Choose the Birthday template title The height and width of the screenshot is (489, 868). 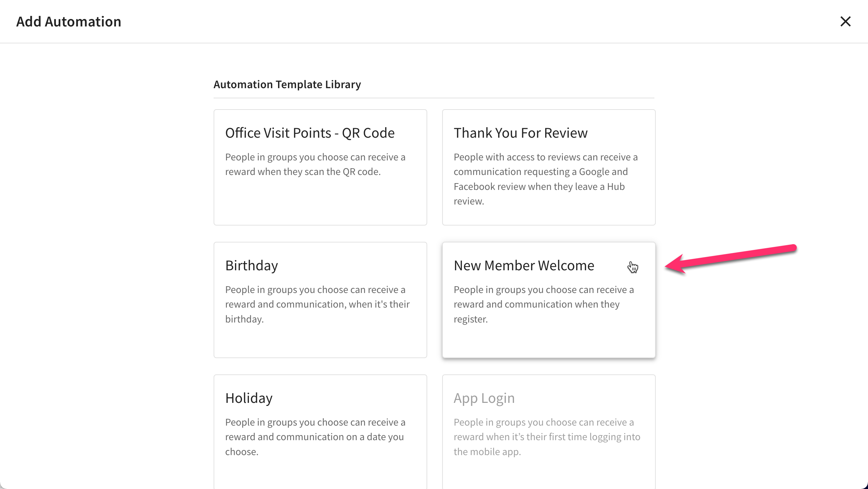[x=252, y=266]
